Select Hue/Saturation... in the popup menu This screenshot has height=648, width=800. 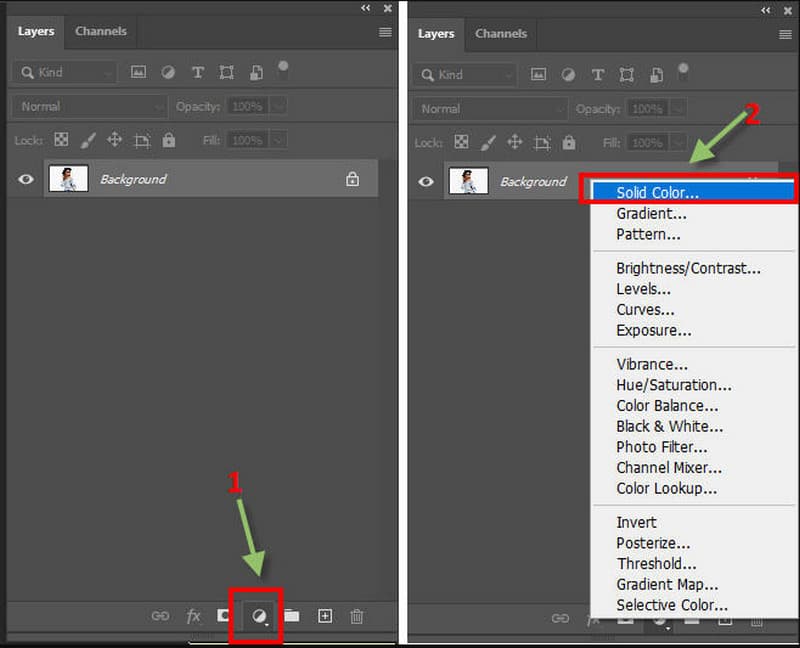click(673, 385)
